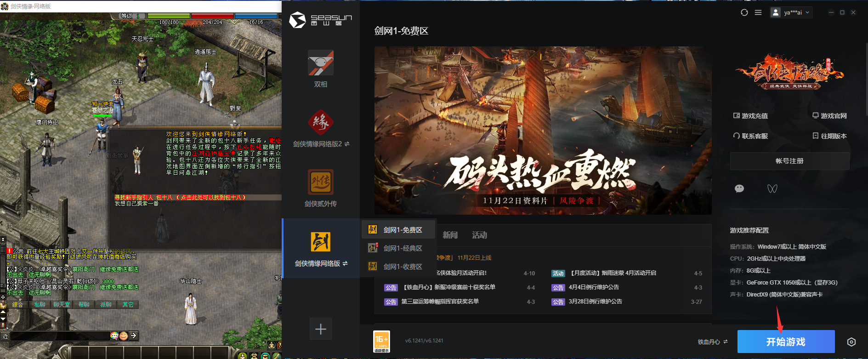Click the 剑侠情缘 game logo
Image resolution: width=868 pixels, height=359 pixels.
[x=790, y=72]
